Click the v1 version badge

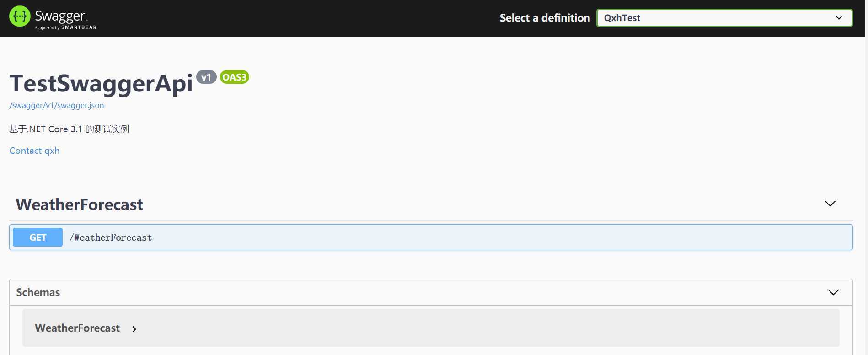point(206,77)
